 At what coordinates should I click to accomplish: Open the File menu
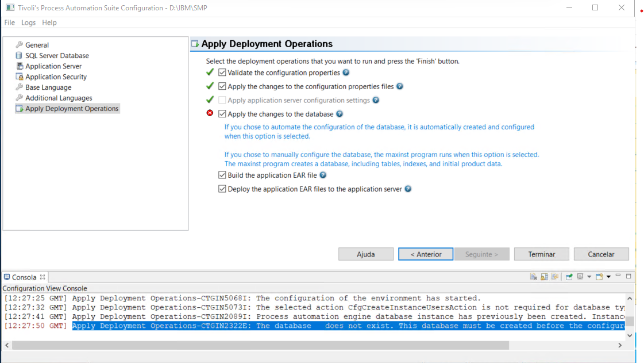click(x=9, y=22)
